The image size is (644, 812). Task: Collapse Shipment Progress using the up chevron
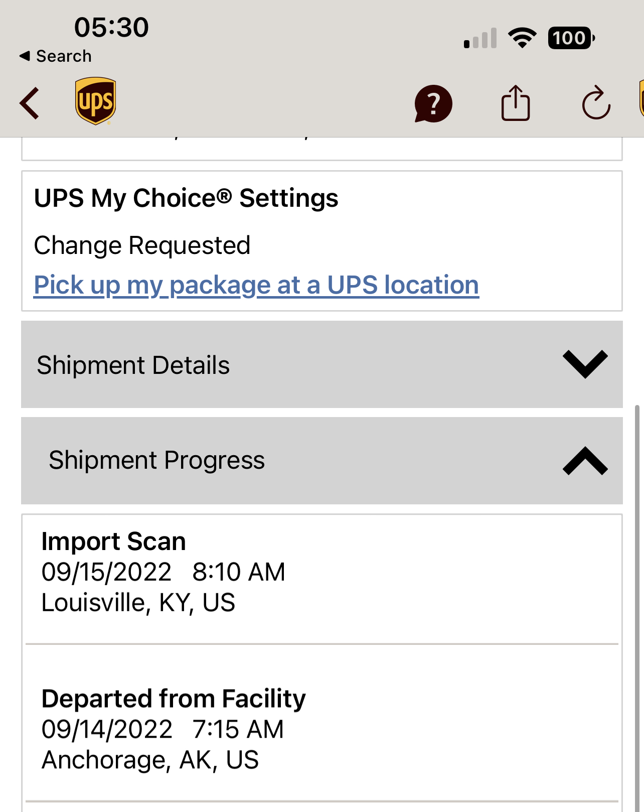pyautogui.click(x=585, y=461)
